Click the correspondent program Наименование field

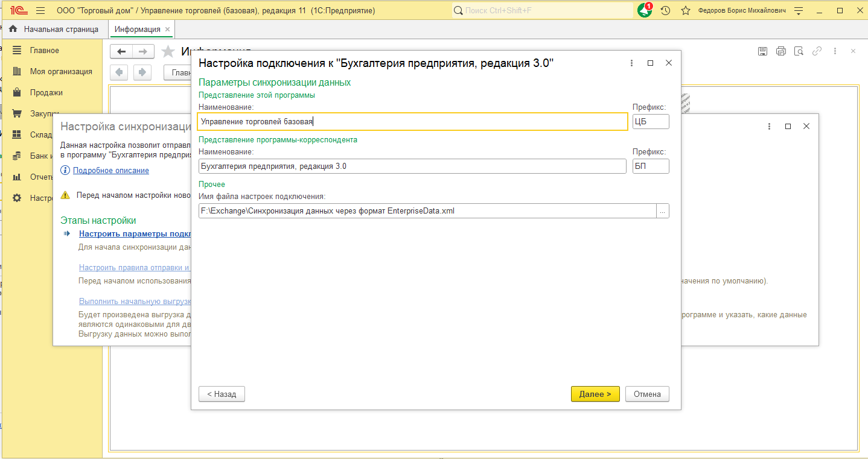pos(412,166)
